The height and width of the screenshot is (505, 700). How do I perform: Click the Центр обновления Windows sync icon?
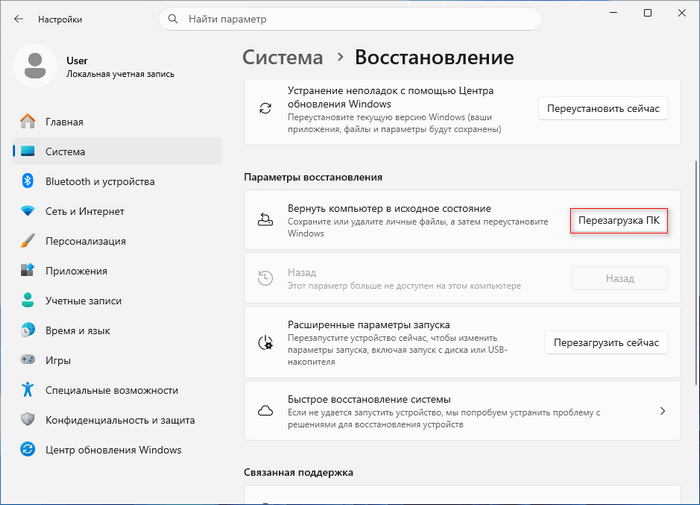pos(28,449)
